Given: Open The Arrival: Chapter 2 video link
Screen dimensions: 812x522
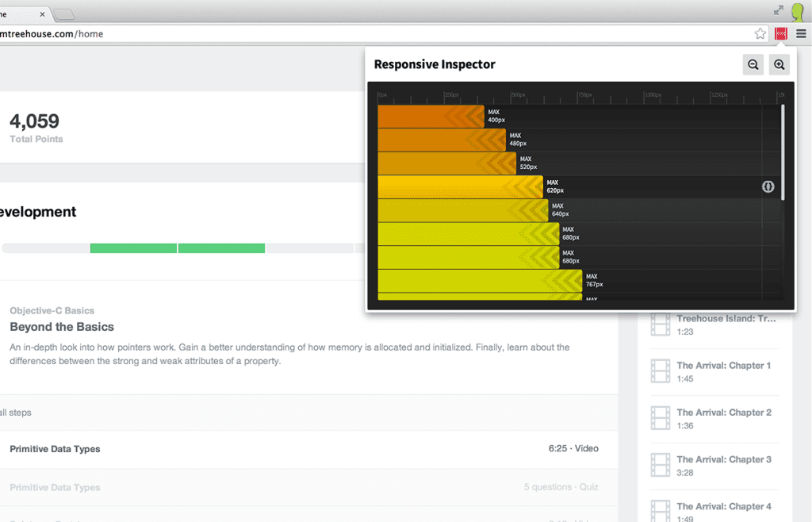Looking at the screenshot, I should click(x=723, y=412).
